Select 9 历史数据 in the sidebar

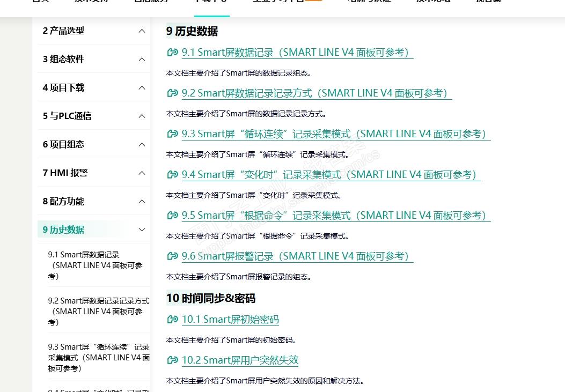click(x=63, y=230)
